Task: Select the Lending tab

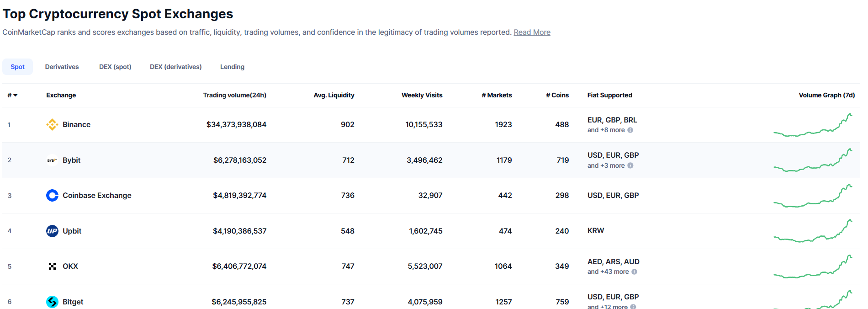Action: 232,67
